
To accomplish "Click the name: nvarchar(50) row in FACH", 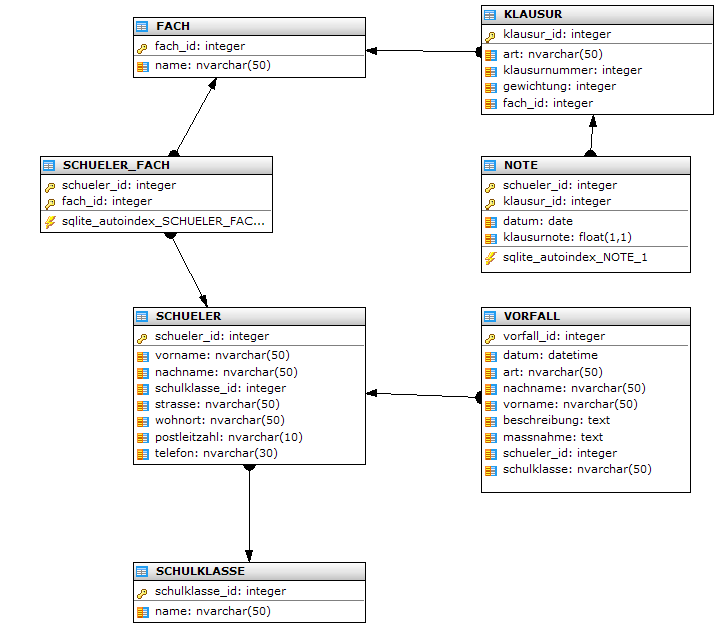I will (213, 65).
